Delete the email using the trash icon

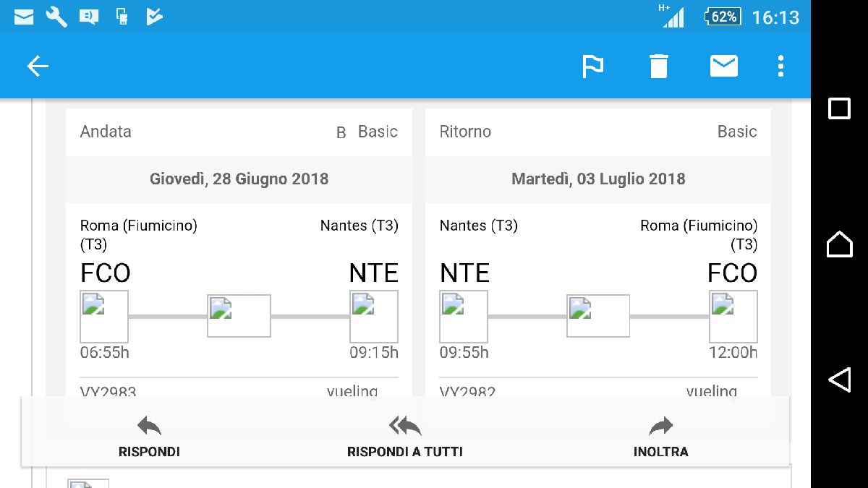click(x=658, y=67)
